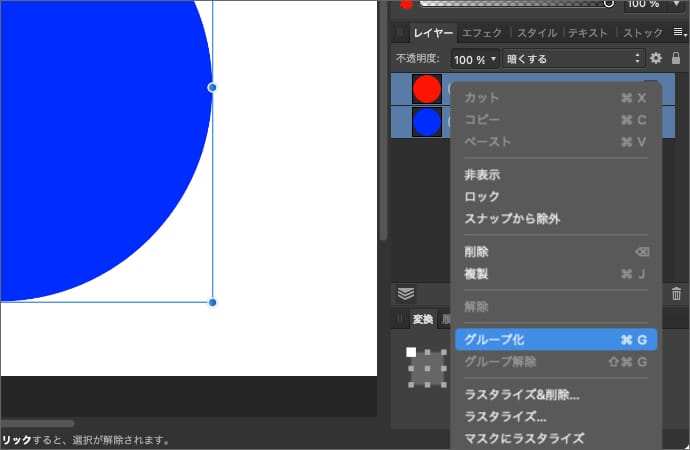Click the layer settings gear icon
This screenshot has width=690, height=450.
point(656,59)
